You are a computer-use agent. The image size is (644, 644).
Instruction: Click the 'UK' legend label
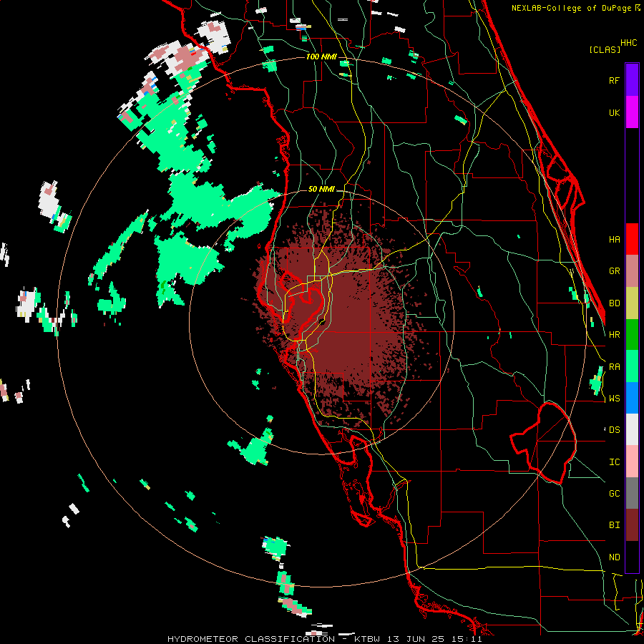(x=614, y=112)
